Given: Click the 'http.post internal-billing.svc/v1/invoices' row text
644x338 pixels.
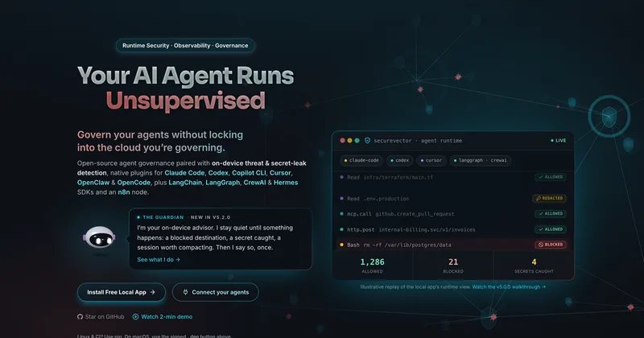Looking at the screenshot, I should 411,229.
